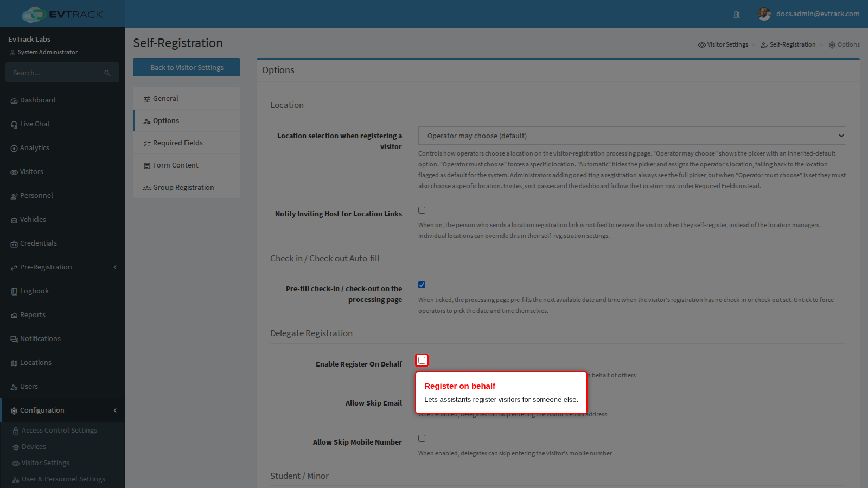This screenshot has width=868, height=488.
Task: Open Locations in sidebar
Action: coord(62,363)
